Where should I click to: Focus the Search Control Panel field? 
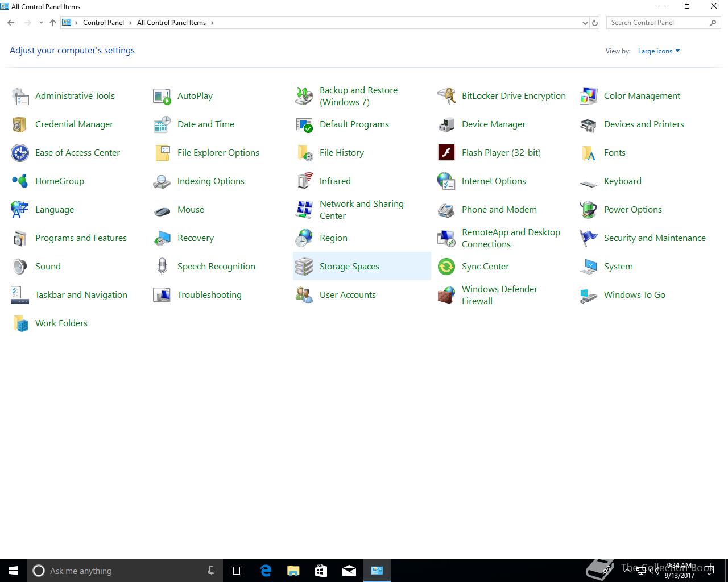(664, 23)
